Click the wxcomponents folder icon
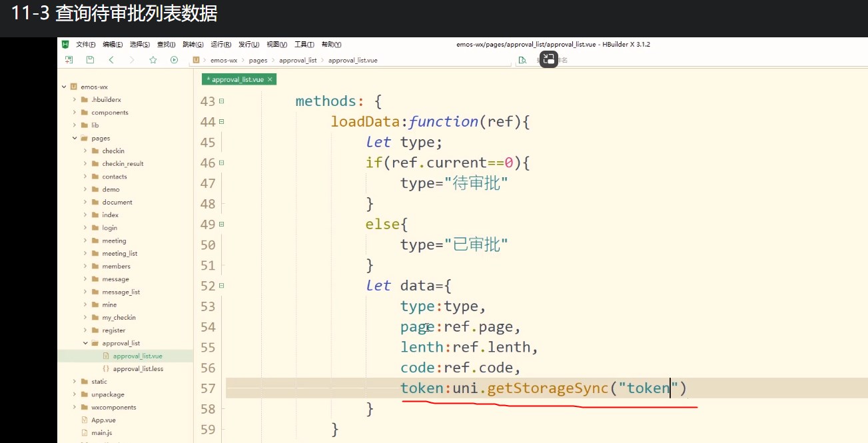 tap(85, 407)
